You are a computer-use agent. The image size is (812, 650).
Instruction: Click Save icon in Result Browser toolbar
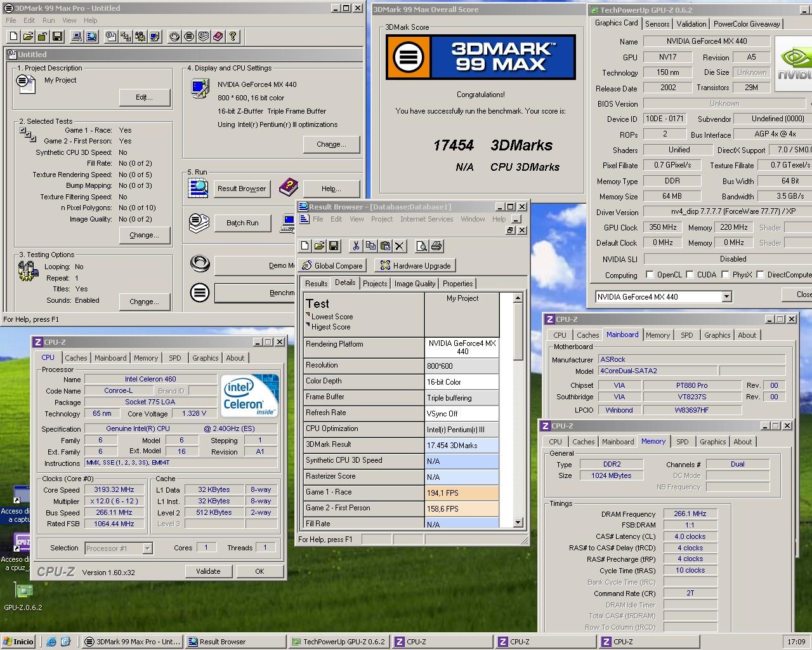pyautogui.click(x=334, y=246)
